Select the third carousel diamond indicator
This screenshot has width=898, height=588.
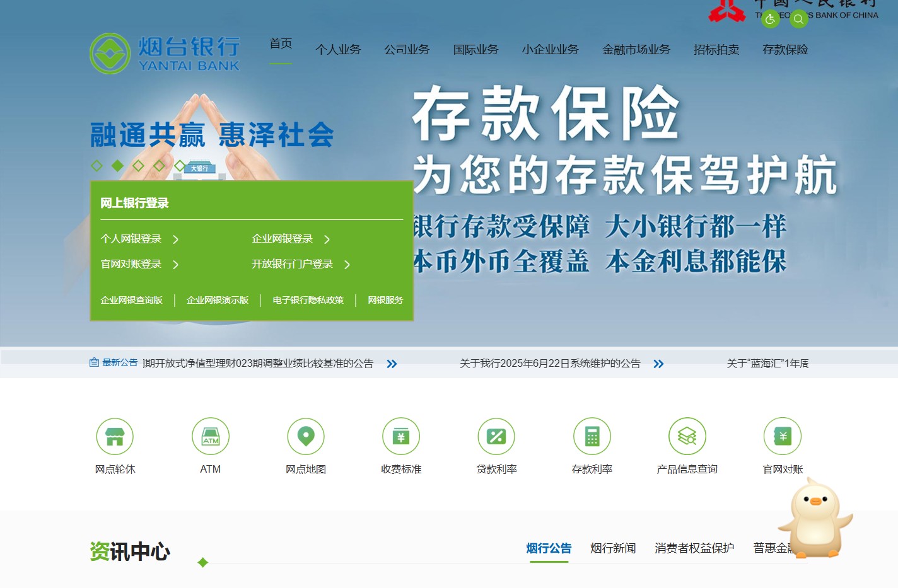click(x=138, y=166)
